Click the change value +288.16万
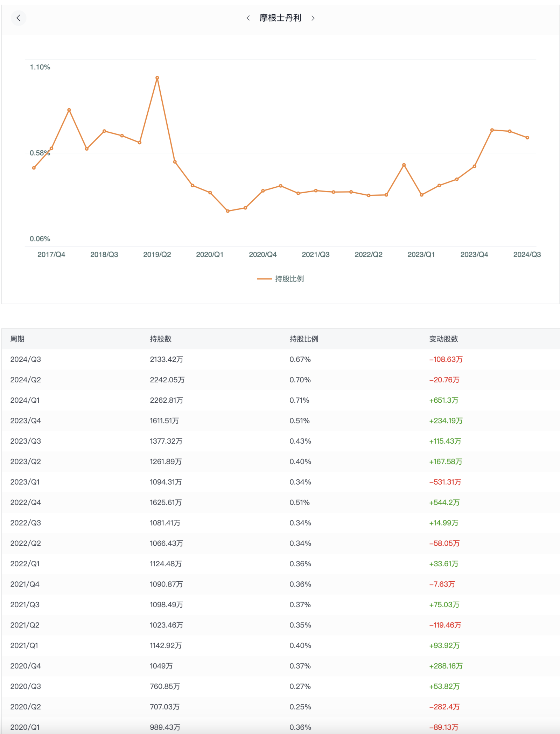The image size is (560, 734). 446,666
